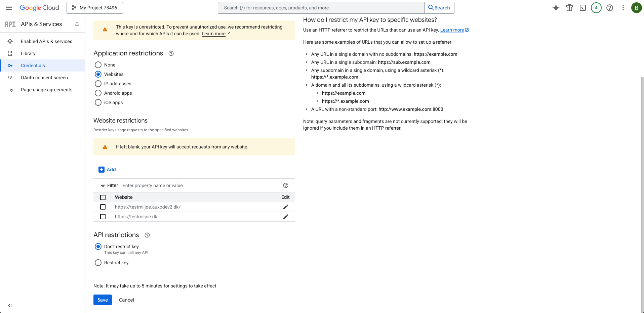Open the help question mark menu
The image size is (644, 313).
tap(610, 8)
